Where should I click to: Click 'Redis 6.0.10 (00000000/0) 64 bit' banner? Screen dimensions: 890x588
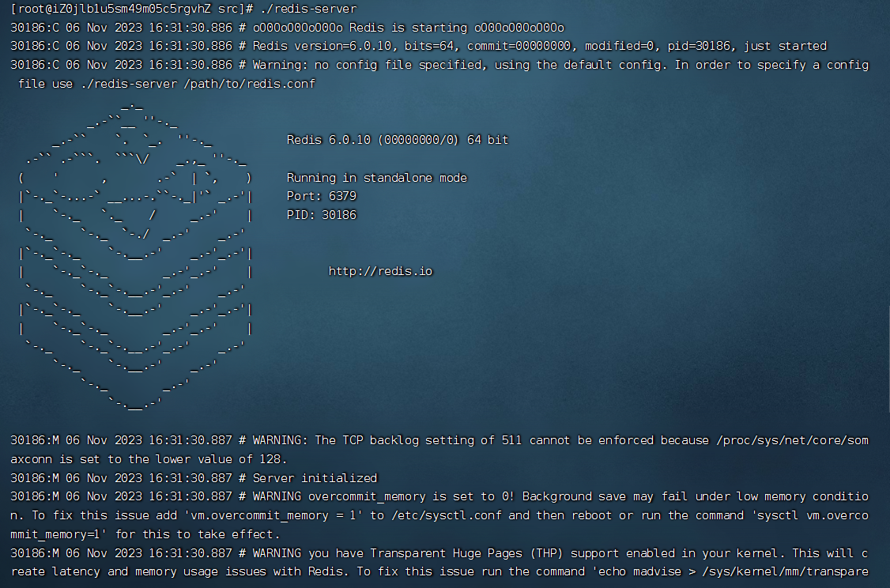(398, 140)
